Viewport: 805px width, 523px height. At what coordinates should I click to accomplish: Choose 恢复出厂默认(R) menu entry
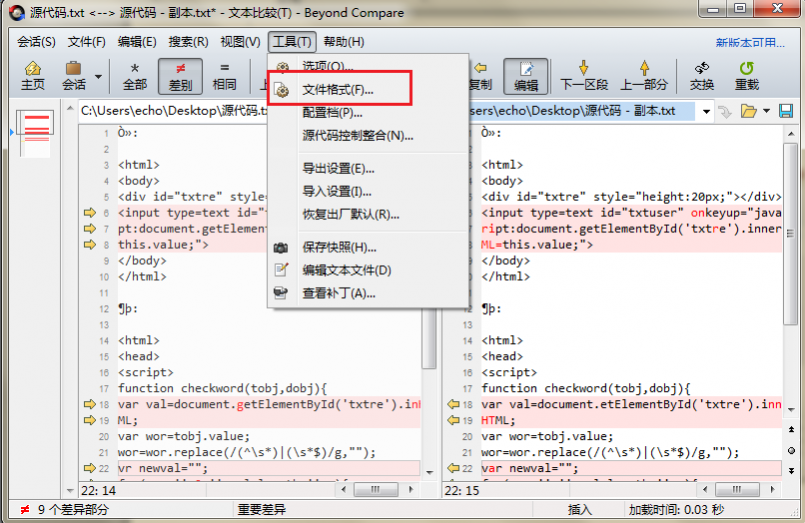click(x=368, y=214)
